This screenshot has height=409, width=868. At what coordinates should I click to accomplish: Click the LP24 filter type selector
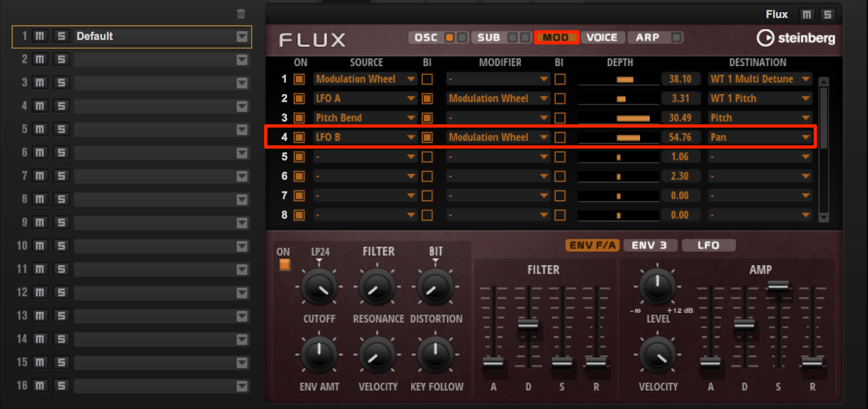(320, 252)
